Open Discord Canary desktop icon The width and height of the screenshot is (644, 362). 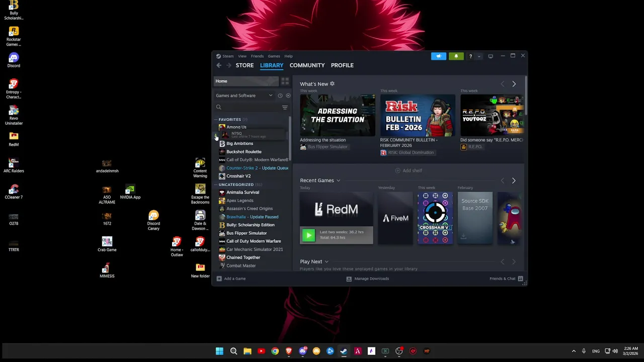[153, 220]
